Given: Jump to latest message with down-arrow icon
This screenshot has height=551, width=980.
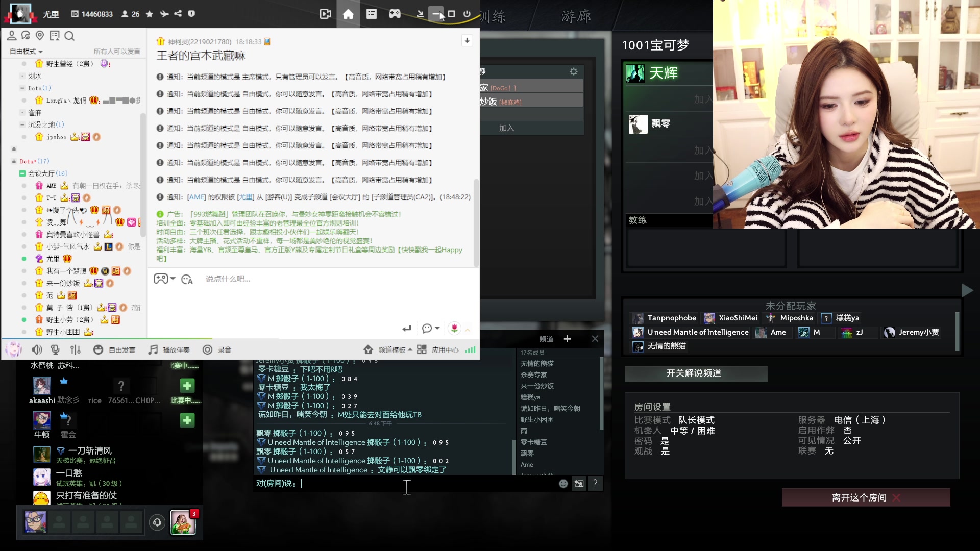Looking at the screenshot, I should coord(467,41).
